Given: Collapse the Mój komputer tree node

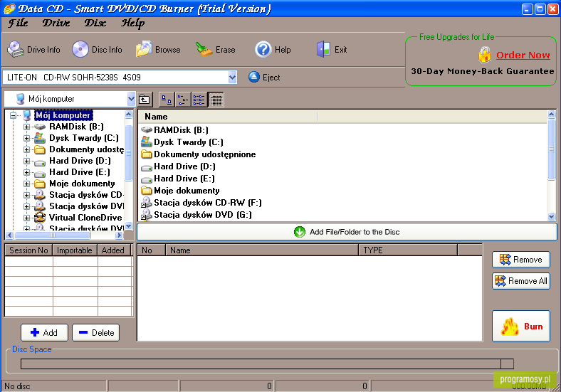Looking at the screenshot, I should click(x=14, y=115).
